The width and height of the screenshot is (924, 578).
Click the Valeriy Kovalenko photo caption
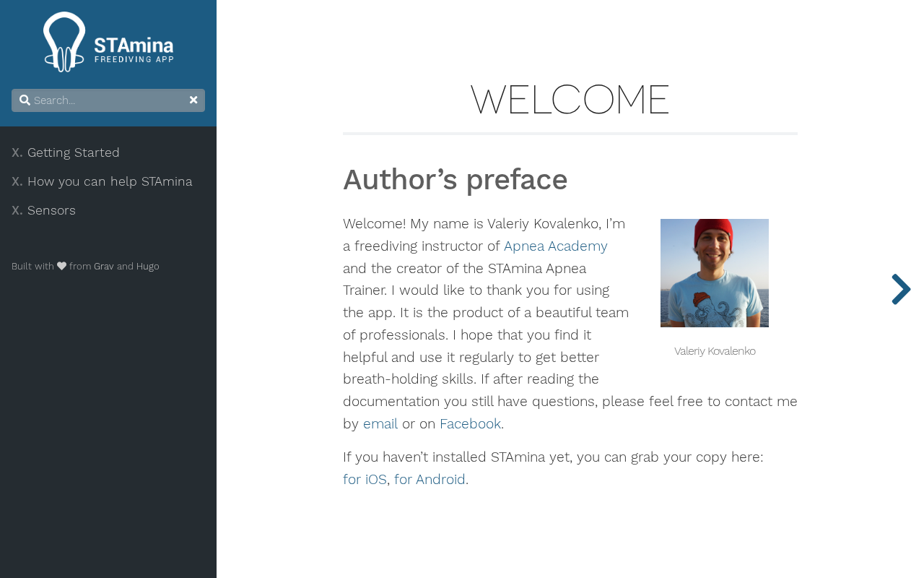[715, 351]
